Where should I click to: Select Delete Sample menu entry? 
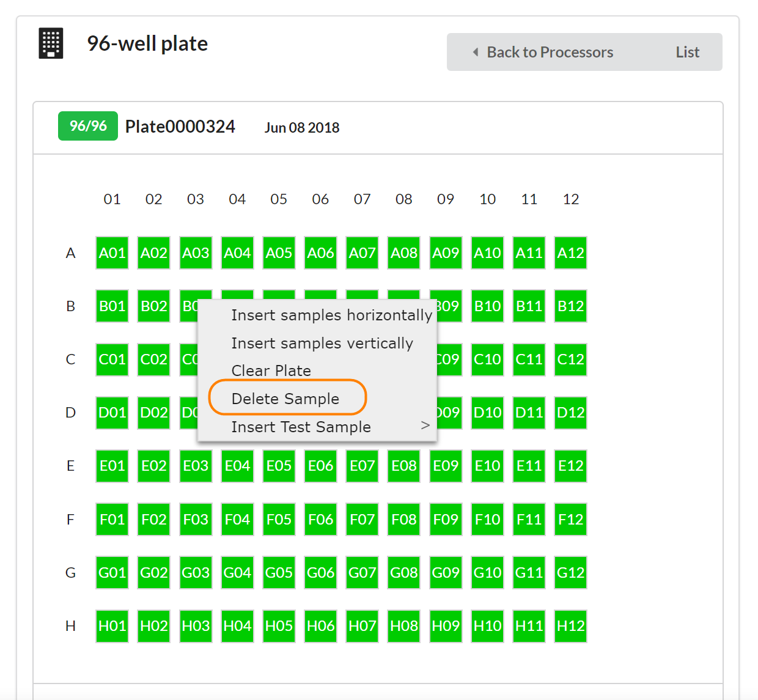coord(285,399)
